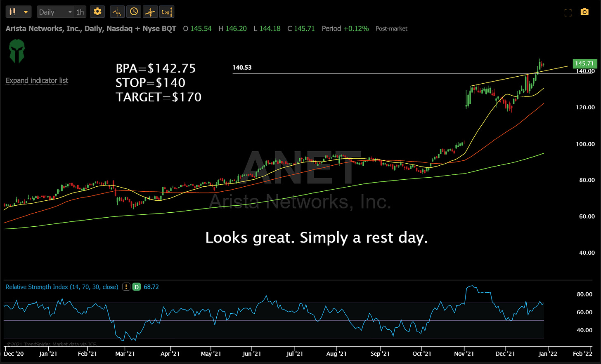601x364 pixels.
Task: Click Expand indicator list link
Action: (37, 80)
